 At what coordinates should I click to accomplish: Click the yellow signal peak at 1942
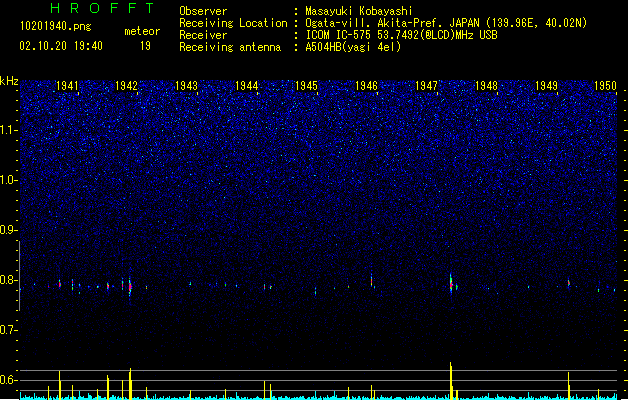[x=130, y=384]
